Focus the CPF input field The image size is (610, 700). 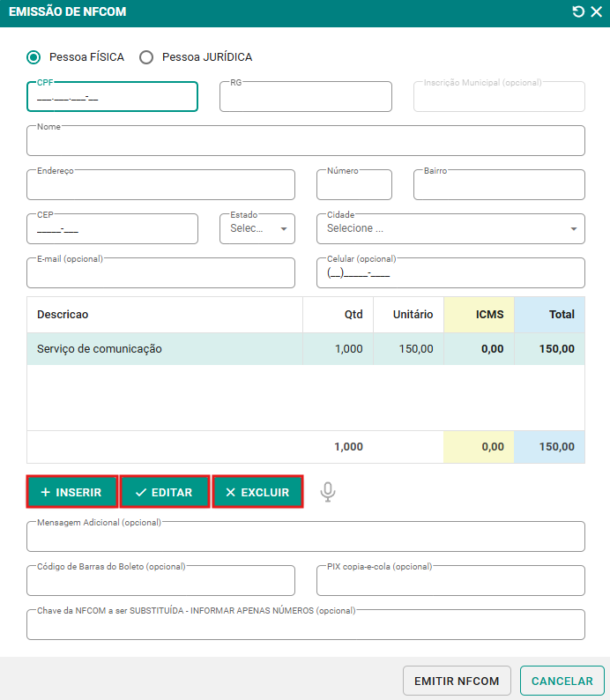pyautogui.click(x=112, y=98)
